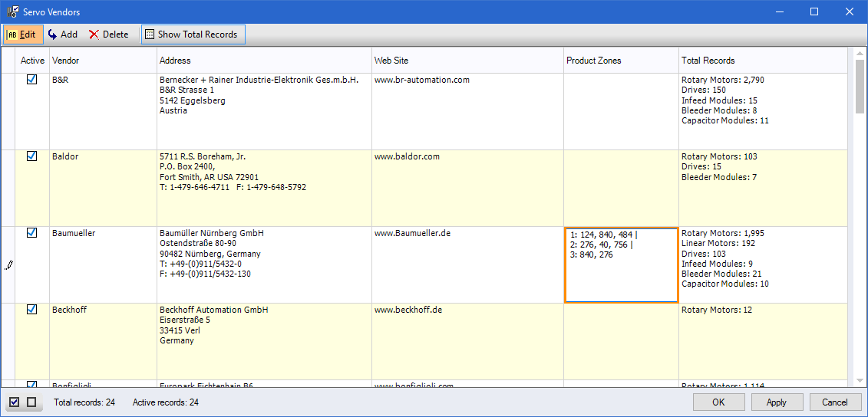The height and width of the screenshot is (417, 868).
Task: Click the Edit toolbar button
Action: point(21,34)
